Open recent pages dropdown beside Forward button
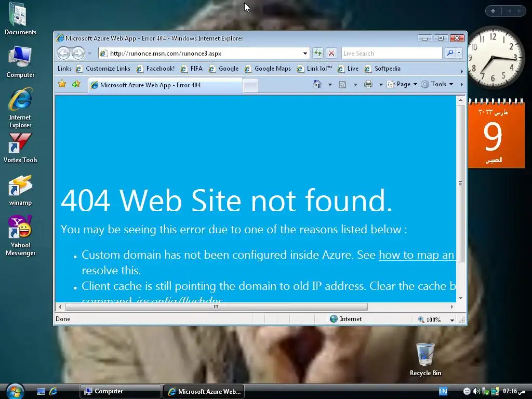The height and width of the screenshot is (399, 532). (x=89, y=54)
